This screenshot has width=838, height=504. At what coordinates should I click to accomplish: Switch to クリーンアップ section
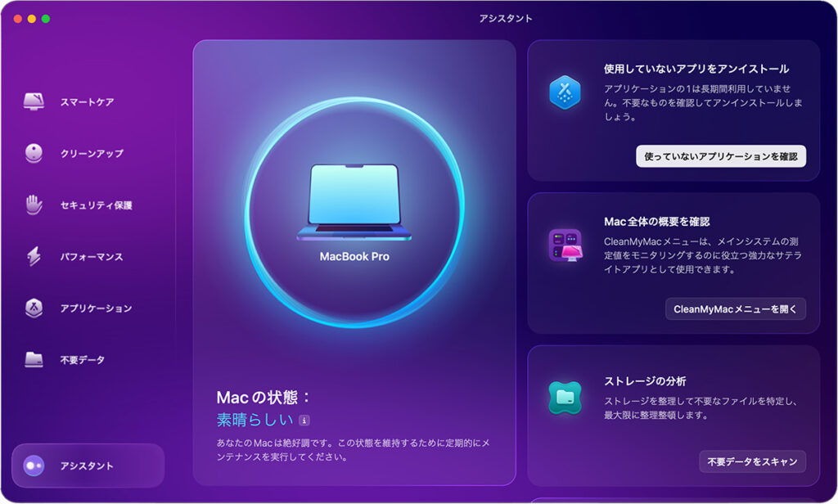coord(92,153)
